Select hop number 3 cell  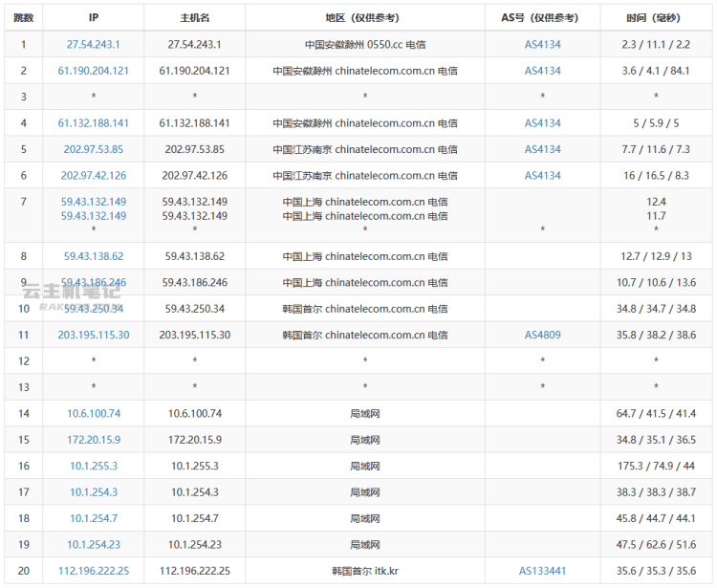click(23, 97)
